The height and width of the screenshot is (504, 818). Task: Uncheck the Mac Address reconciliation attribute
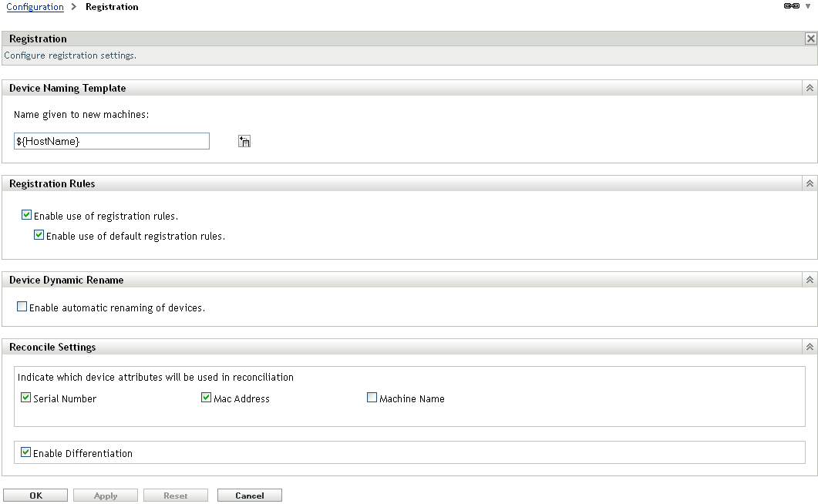(206, 396)
